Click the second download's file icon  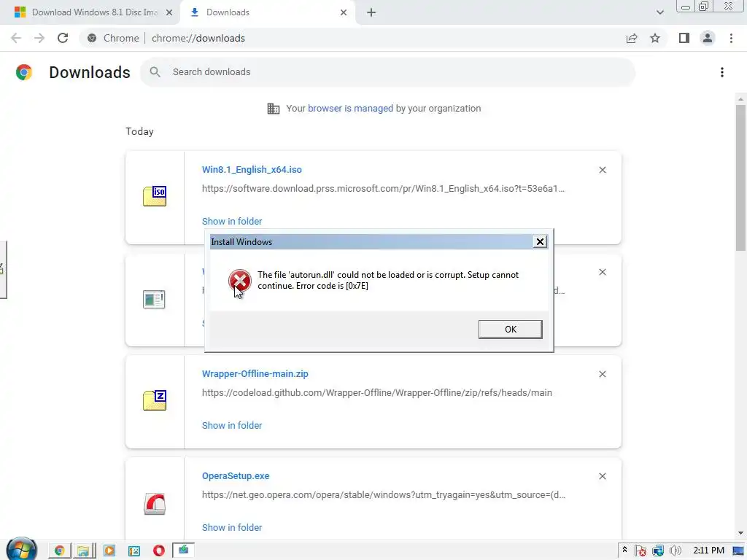click(x=154, y=300)
